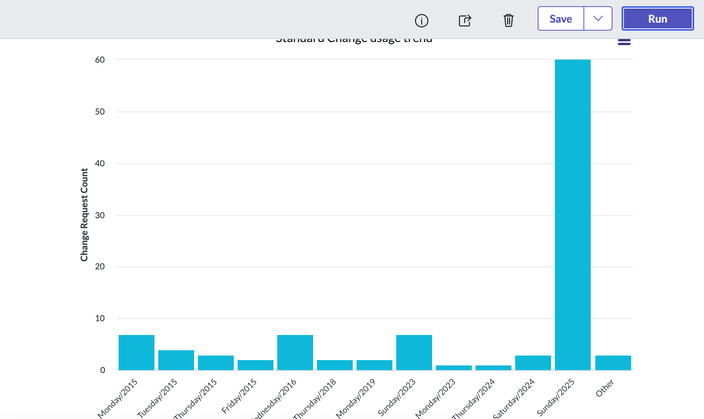The height and width of the screenshot is (419, 704).
Task: Delete report using the trash icon
Action: [508, 20]
